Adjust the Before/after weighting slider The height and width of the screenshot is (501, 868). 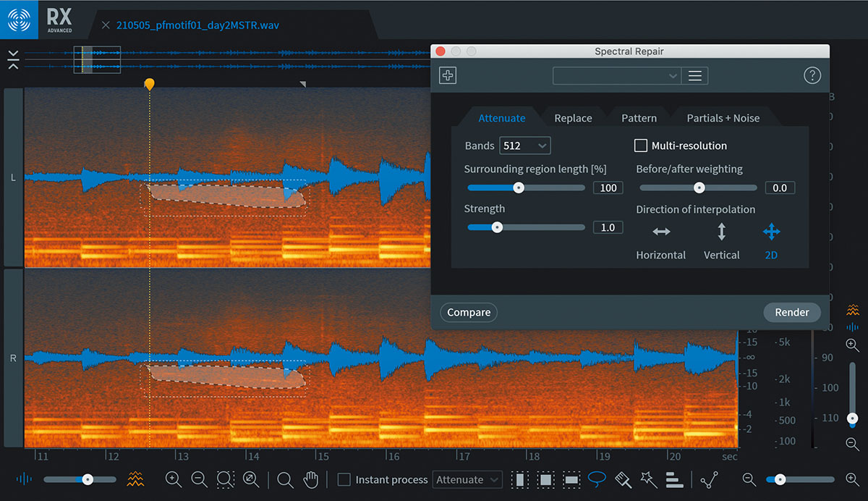point(698,188)
